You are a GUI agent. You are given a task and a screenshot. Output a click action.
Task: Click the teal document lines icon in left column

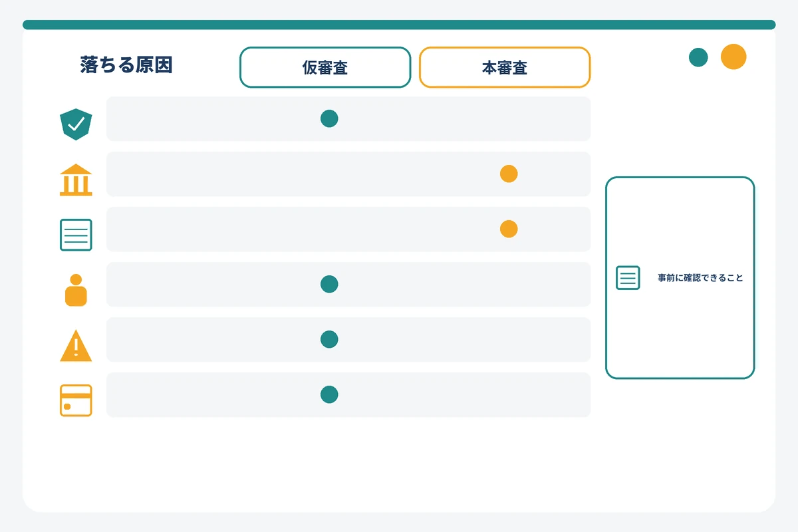click(x=76, y=235)
